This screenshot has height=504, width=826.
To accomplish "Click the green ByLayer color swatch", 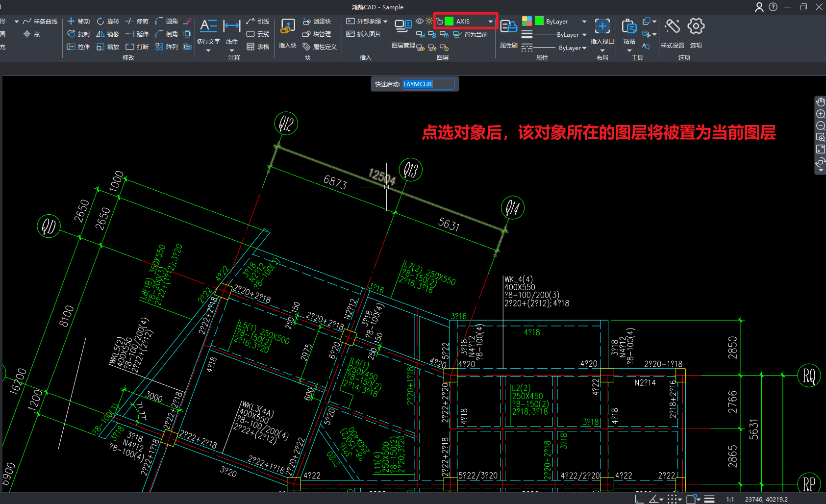I will pyautogui.click(x=539, y=21).
